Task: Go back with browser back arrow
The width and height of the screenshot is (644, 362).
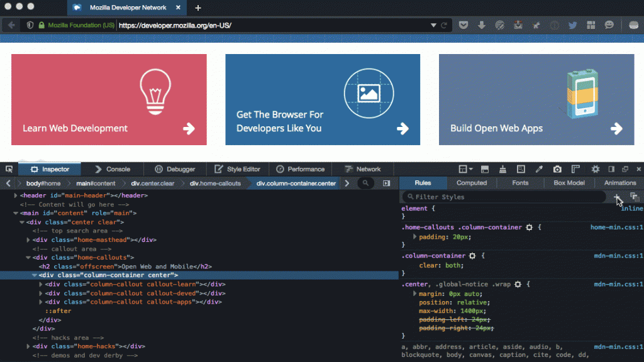Action: click(x=11, y=25)
